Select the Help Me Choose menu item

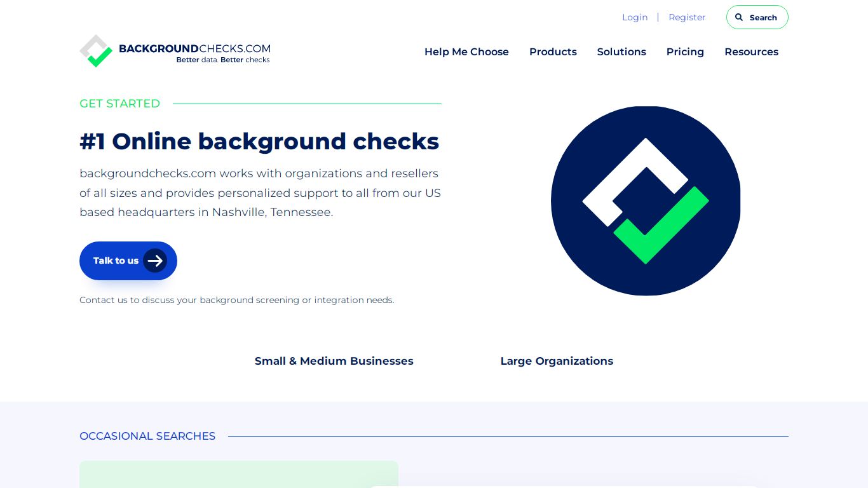[466, 52]
